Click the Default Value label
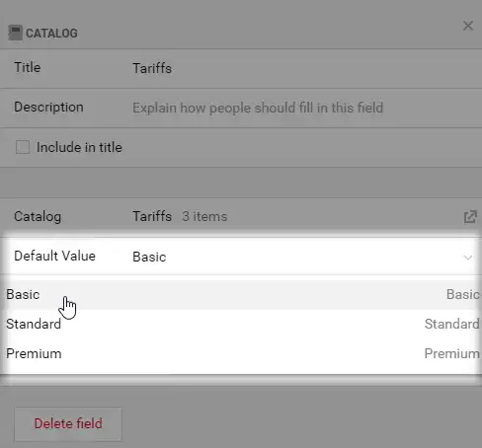 (x=54, y=256)
